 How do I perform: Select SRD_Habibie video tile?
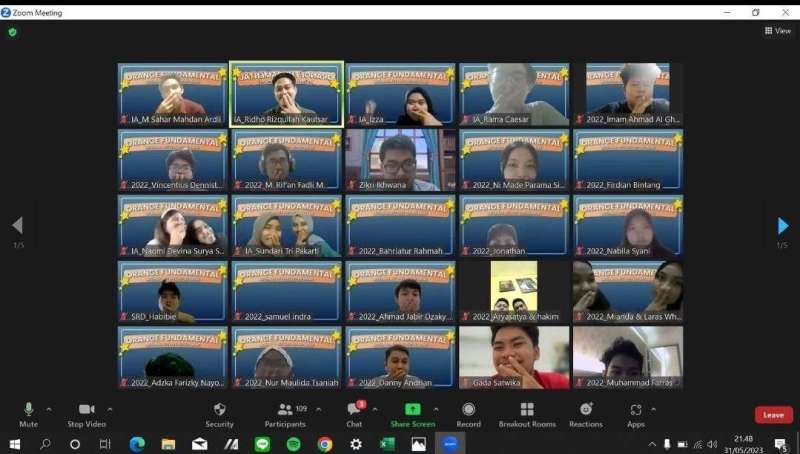click(172, 292)
